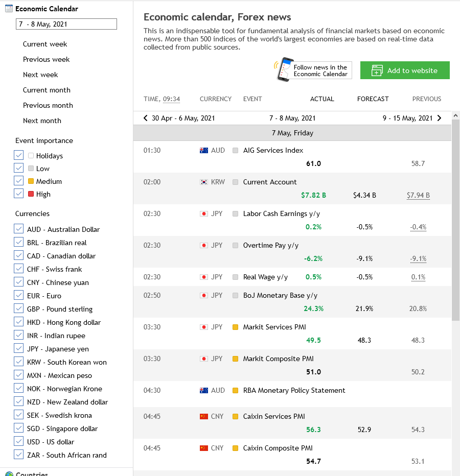Screen dimensions: 460x476
Task: Uncheck the High importance checkbox
Action: [x=18, y=194]
